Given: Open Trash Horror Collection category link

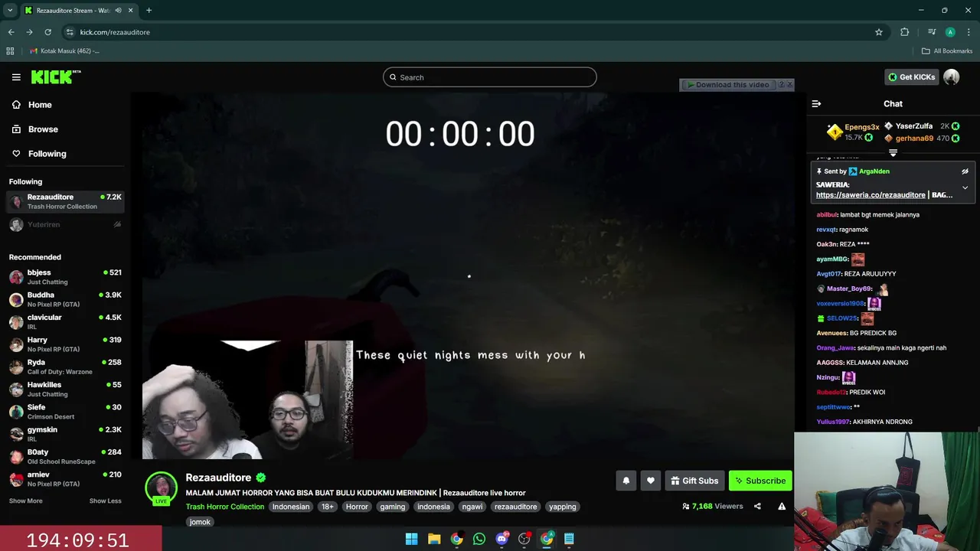Looking at the screenshot, I should (225, 507).
